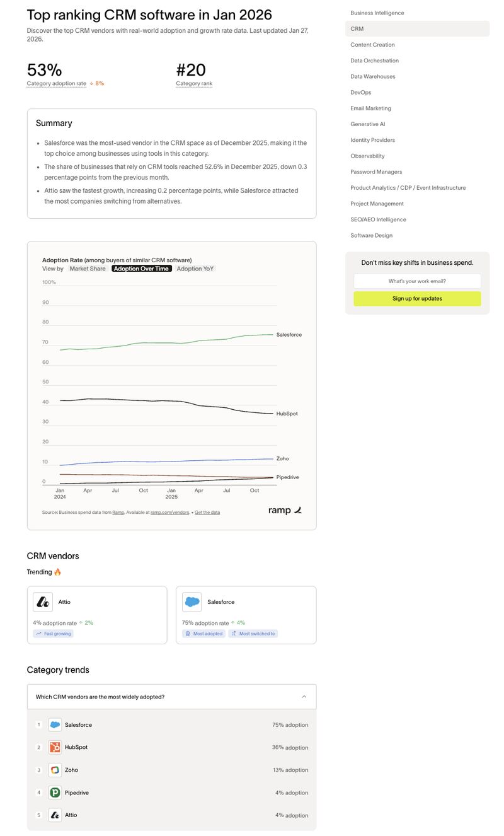This screenshot has height=836, width=504.
Task: Select the Password Managers category
Action: (376, 171)
